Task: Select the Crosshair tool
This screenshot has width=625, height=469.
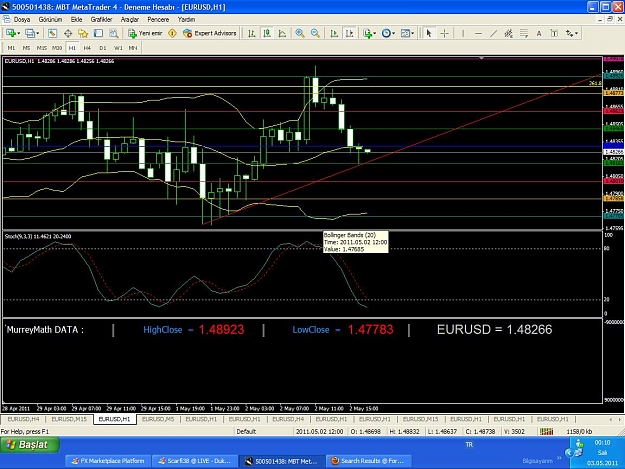Action: 444,33
